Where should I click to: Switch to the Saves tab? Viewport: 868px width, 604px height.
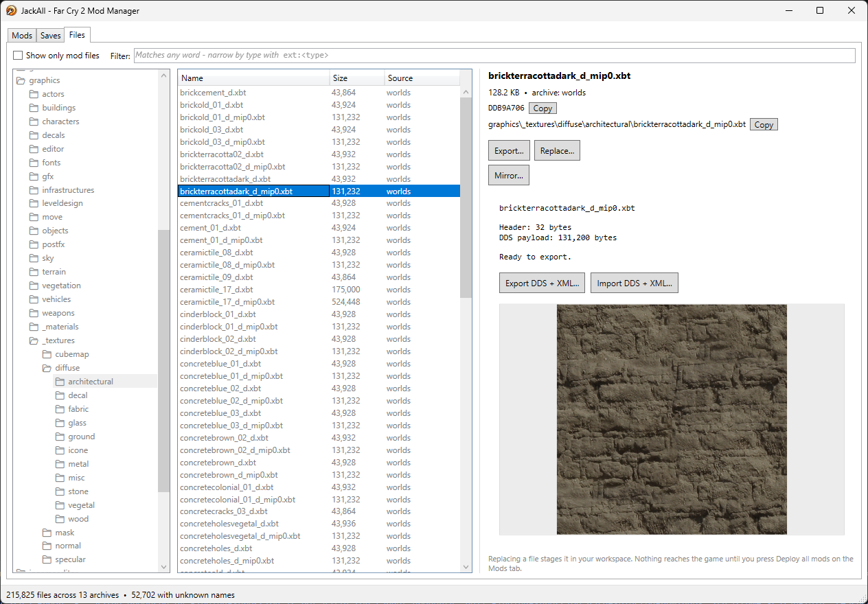[x=50, y=36]
